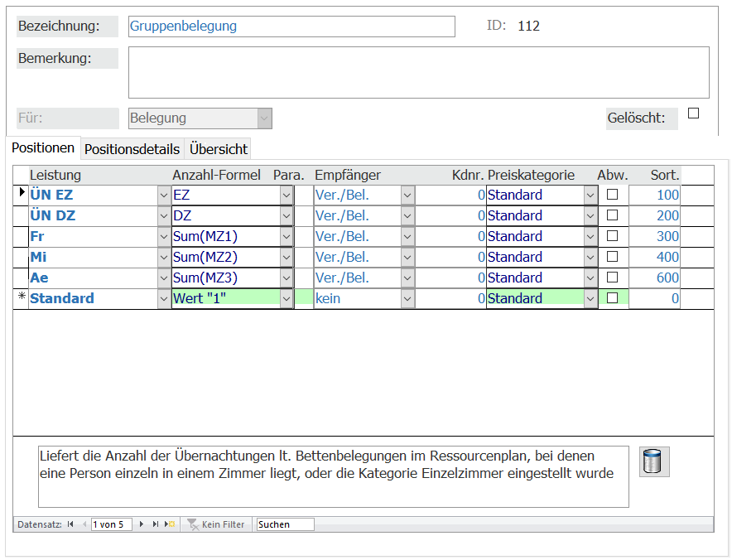
Task: Switch to the Positionsdetails tab
Action: click(132, 149)
